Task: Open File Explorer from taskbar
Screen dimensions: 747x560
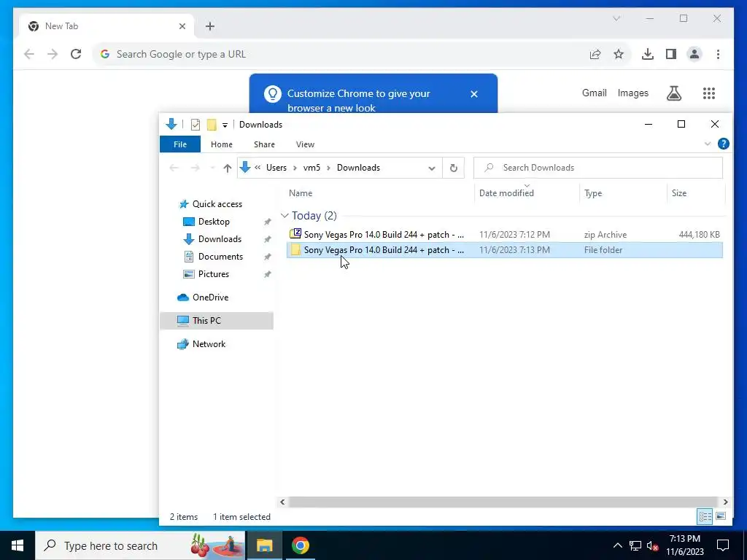Action: pos(264,545)
